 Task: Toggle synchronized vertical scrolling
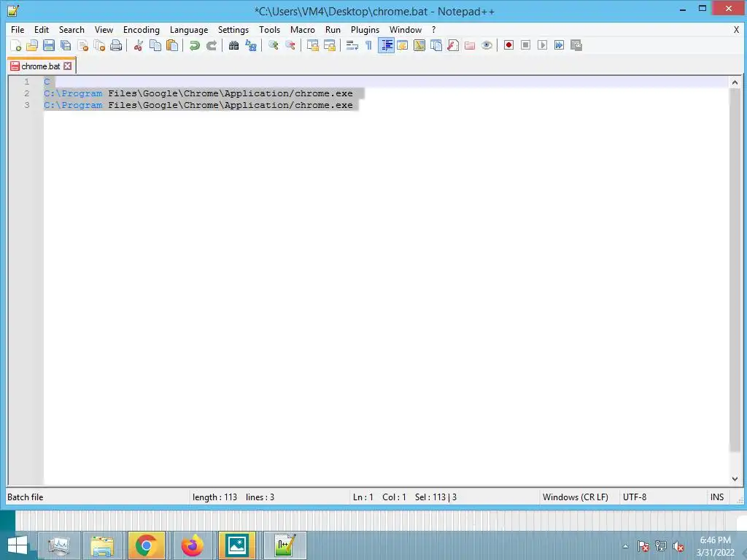[x=312, y=45]
